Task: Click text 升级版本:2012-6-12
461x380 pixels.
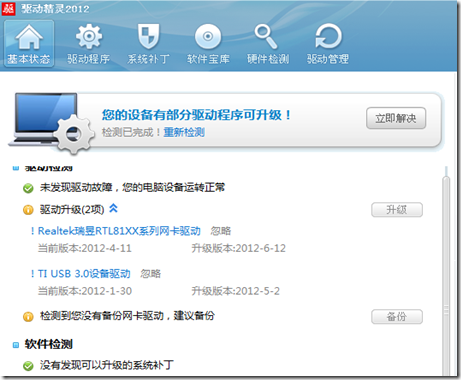Action: point(239,248)
